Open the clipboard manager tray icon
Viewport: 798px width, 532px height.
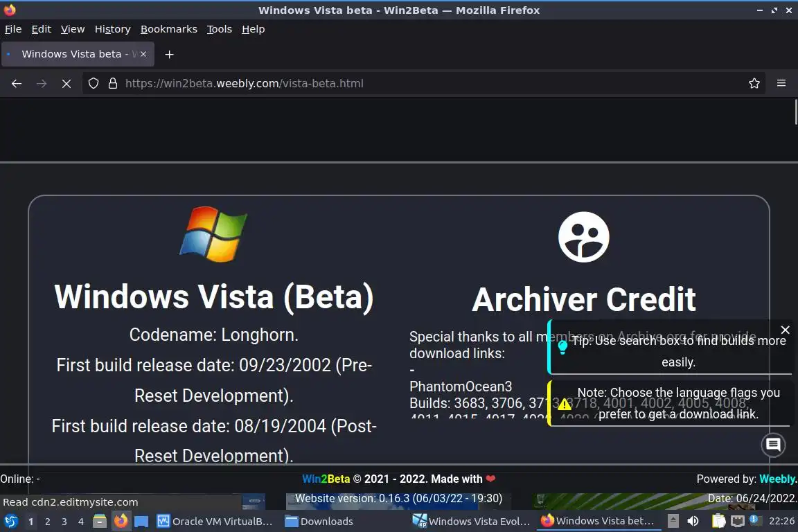click(x=718, y=521)
